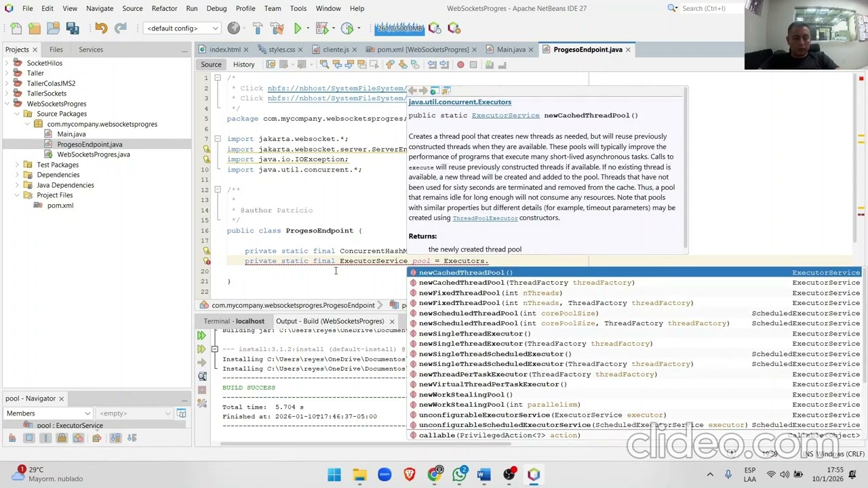Click the New File toolbar icon
Screen dimensions: 868x488
16,28
